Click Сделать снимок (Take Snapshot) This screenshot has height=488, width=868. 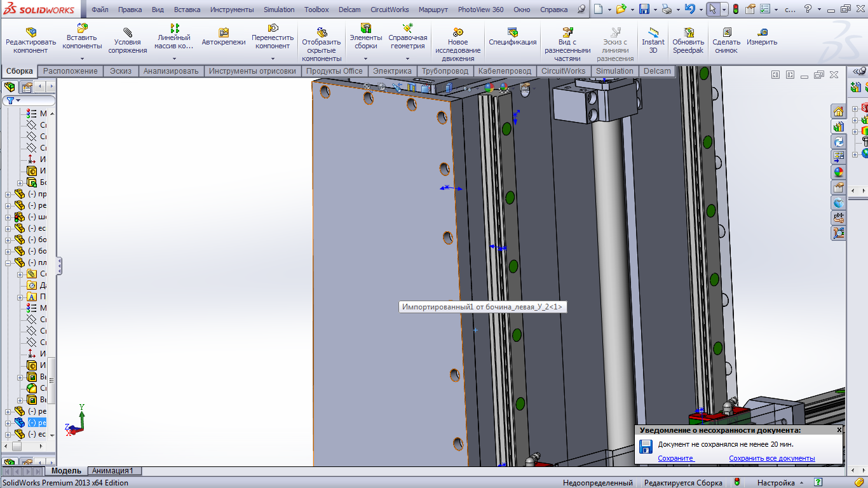pos(726,39)
